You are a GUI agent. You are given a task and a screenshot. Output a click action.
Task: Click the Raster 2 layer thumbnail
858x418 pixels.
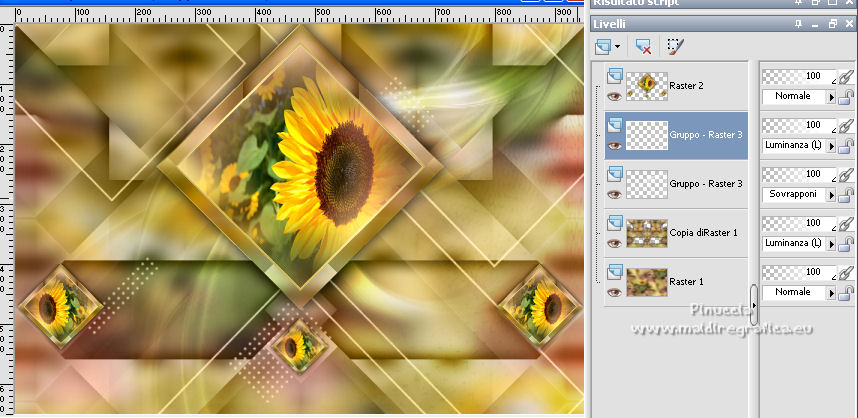tap(646, 86)
